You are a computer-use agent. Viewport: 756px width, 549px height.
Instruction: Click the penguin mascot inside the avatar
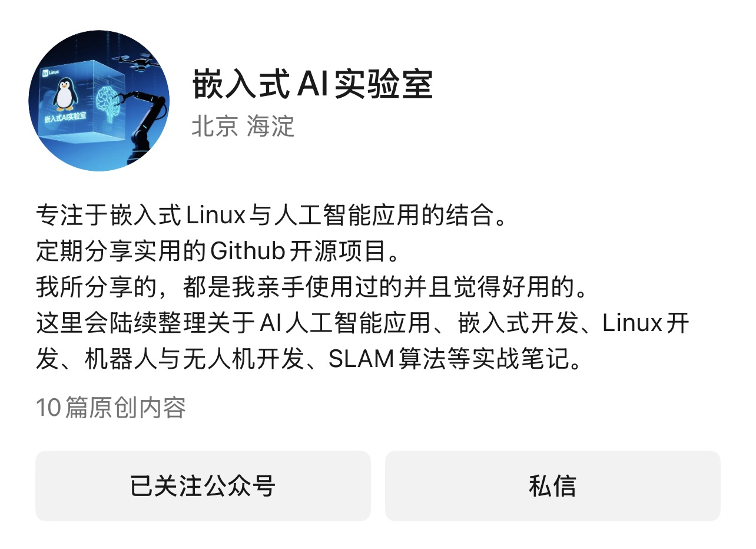[x=65, y=94]
